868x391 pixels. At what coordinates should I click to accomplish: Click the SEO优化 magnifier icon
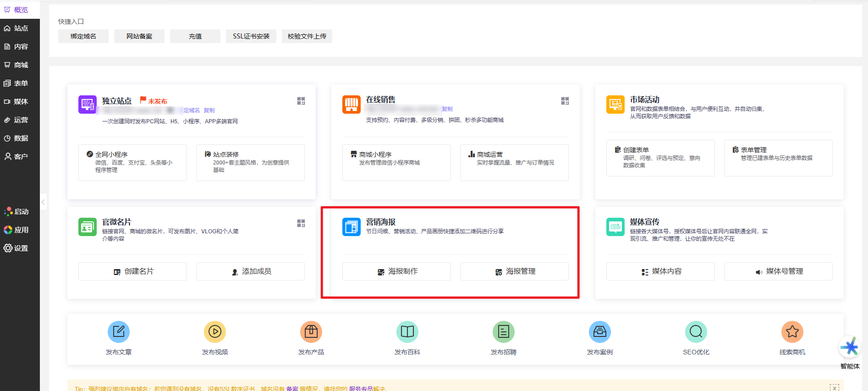coord(696,331)
